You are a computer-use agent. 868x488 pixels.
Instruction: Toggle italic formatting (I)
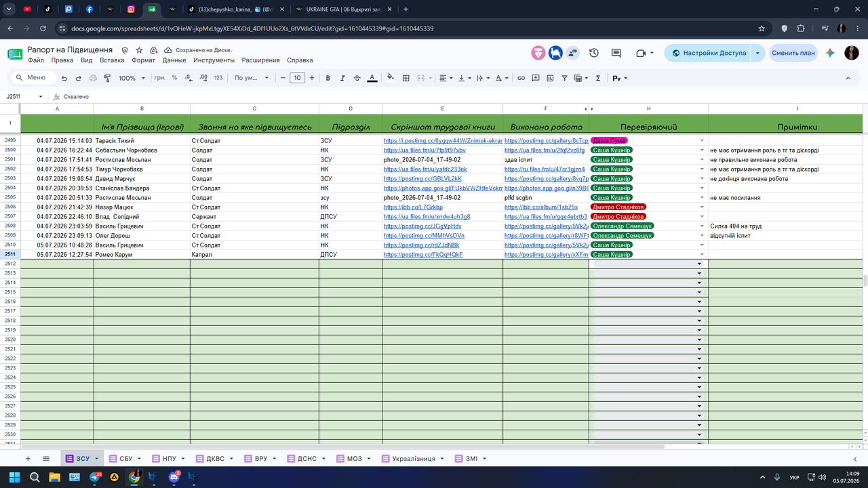pos(342,78)
